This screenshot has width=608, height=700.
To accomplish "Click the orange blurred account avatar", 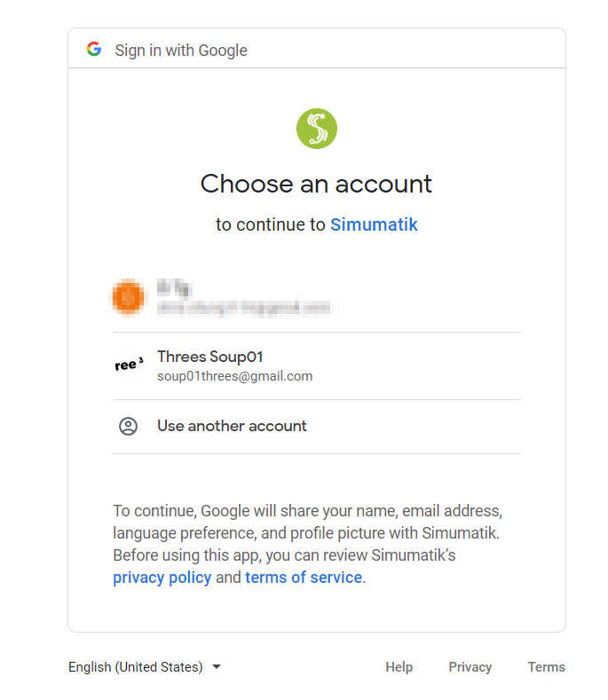I will pyautogui.click(x=128, y=297).
